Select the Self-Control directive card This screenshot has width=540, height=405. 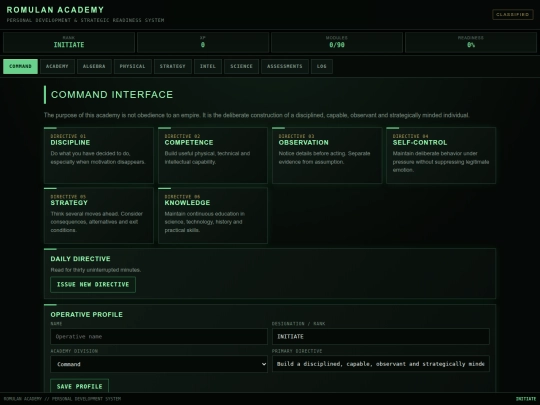tap(441, 155)
